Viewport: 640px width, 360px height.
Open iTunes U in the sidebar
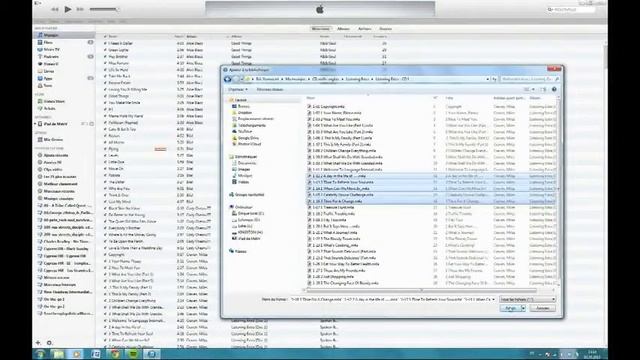tap(51, 64)
